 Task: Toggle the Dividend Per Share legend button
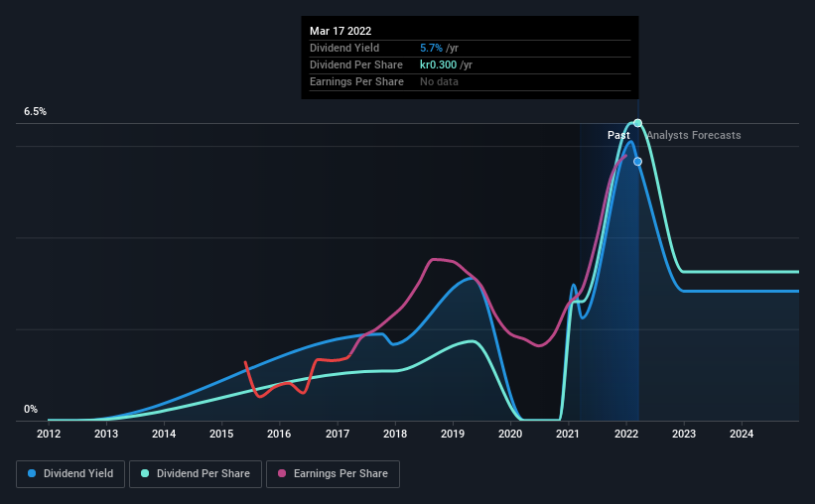coord(196,474)
